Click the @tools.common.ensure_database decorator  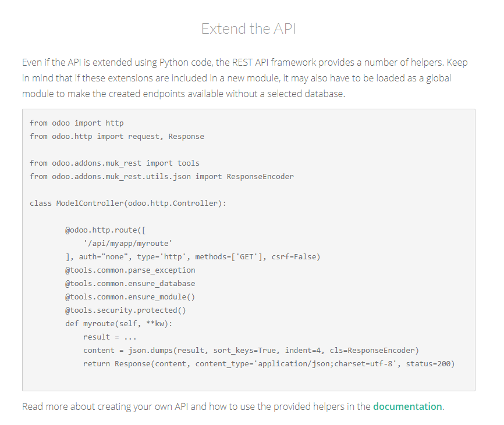click(130, 284)
